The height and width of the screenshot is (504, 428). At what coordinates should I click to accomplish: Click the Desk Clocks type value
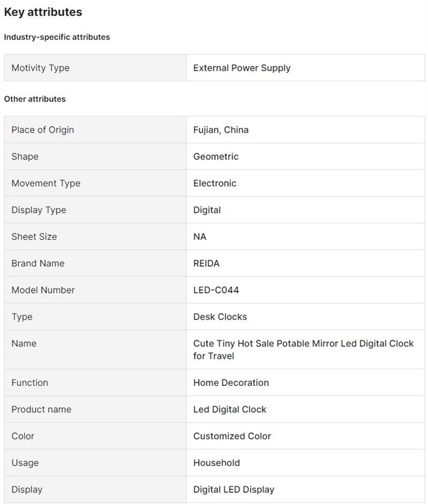click(x=220, y=317)
